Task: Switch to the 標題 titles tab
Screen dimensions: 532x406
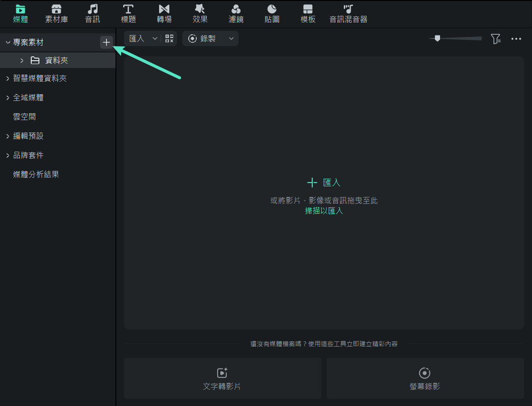Action: click(x=128, y=14)
